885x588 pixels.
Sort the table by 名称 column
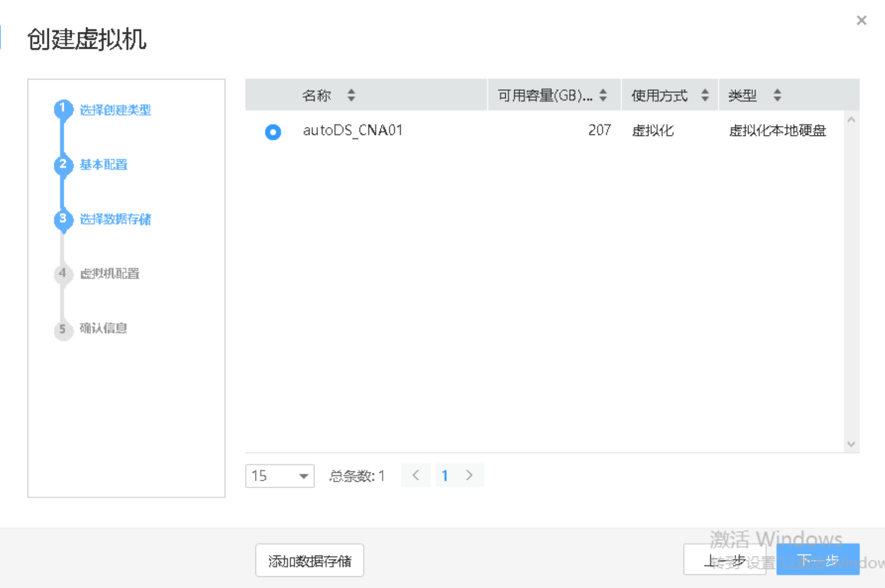coord(351,95)
